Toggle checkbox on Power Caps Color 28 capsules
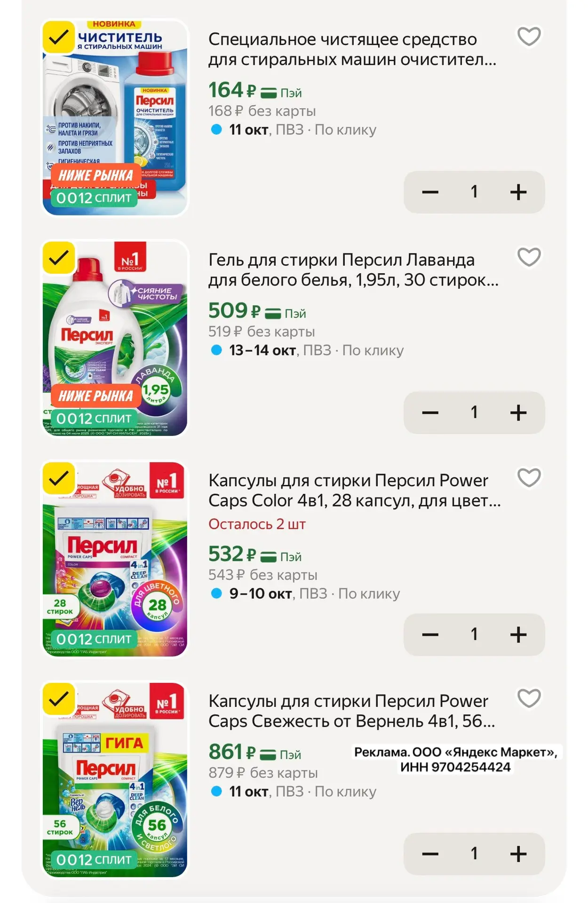The width and height of the screenshot is (588, 903). tap(59, 478)
